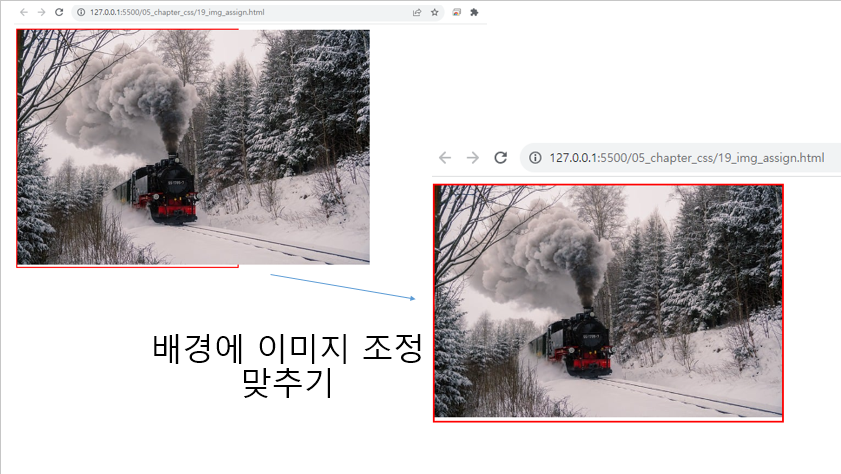Reload the page in the upper-left browser

click(x=59, y=12)
